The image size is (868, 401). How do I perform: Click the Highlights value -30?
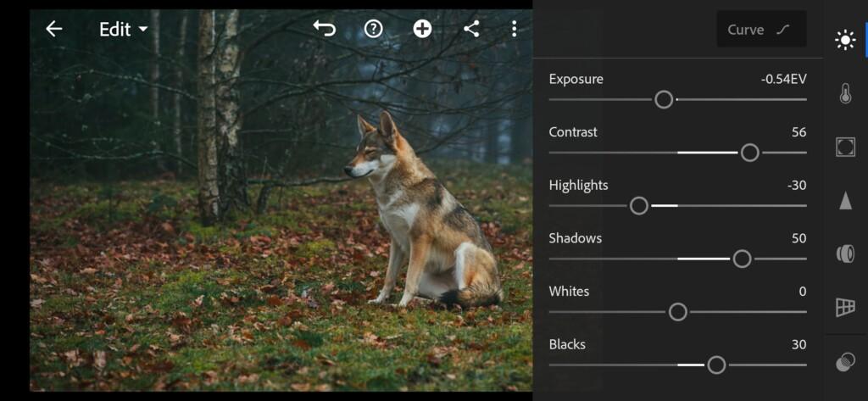(797, 186)
